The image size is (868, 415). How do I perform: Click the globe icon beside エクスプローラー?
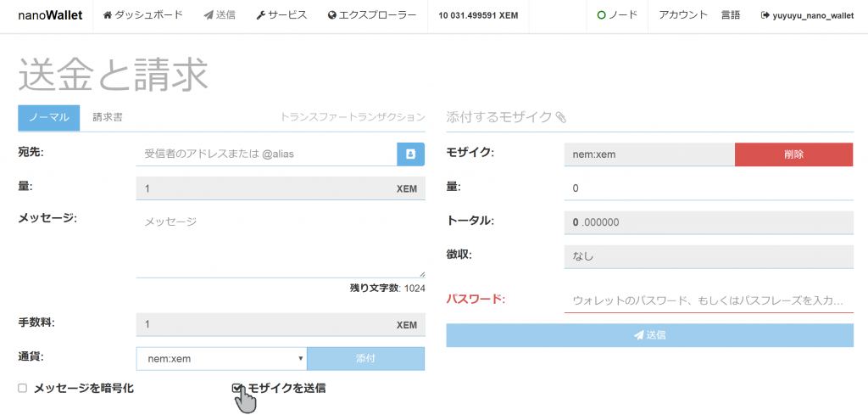pyautogui.click(x=332, y=15)
